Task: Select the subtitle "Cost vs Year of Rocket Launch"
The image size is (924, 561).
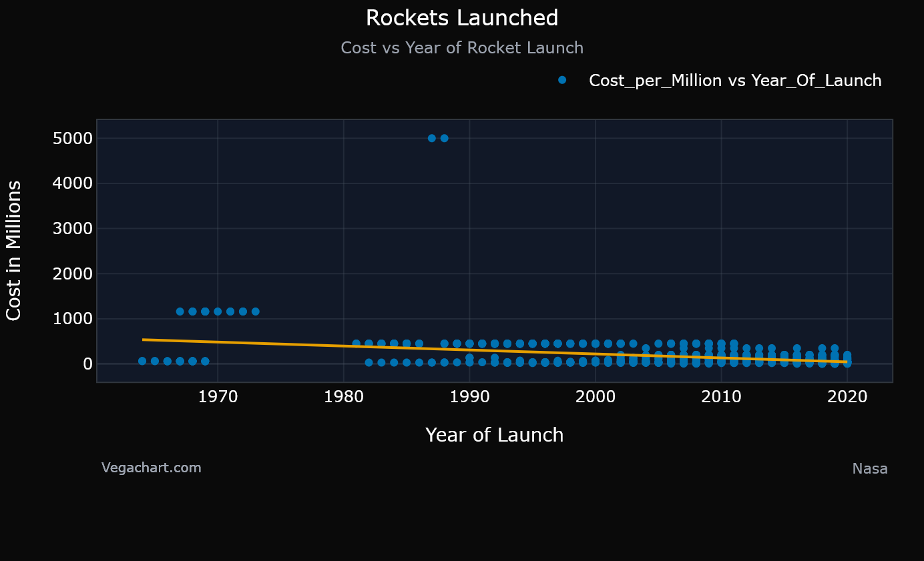Action: (462, 48)
